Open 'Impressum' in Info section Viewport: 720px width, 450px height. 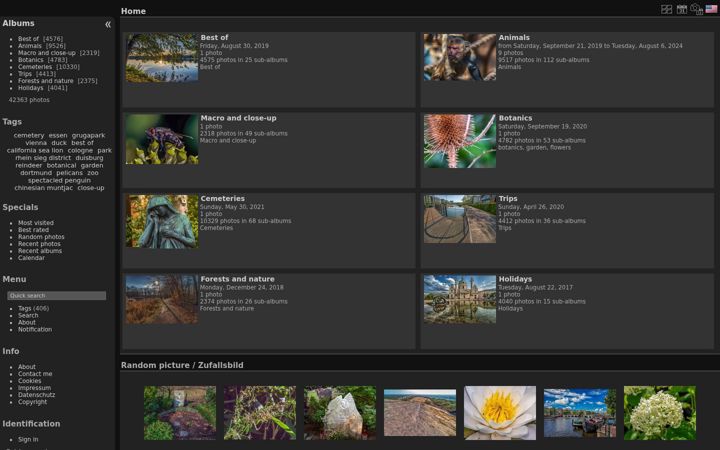pyautogui.click(x=34, y=388)
